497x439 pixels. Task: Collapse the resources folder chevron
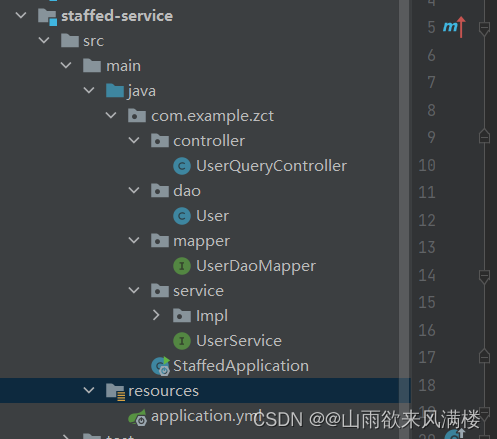click(89, 390)
